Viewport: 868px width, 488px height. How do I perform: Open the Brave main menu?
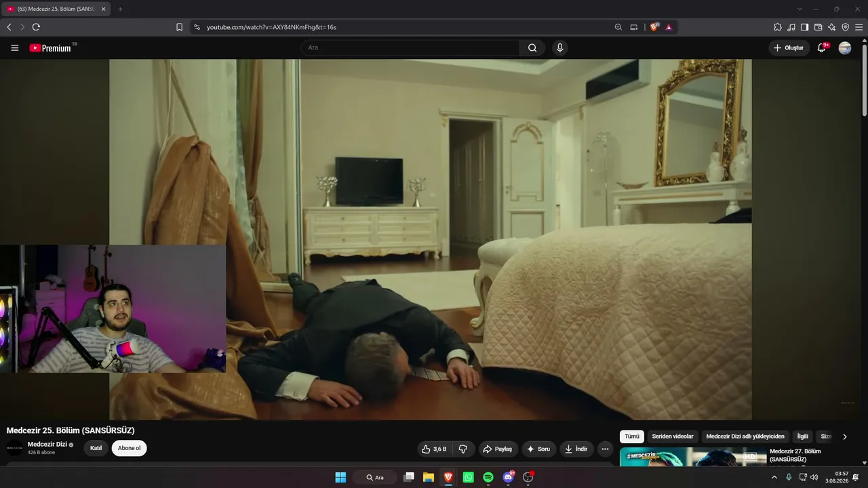pos(859,27)
